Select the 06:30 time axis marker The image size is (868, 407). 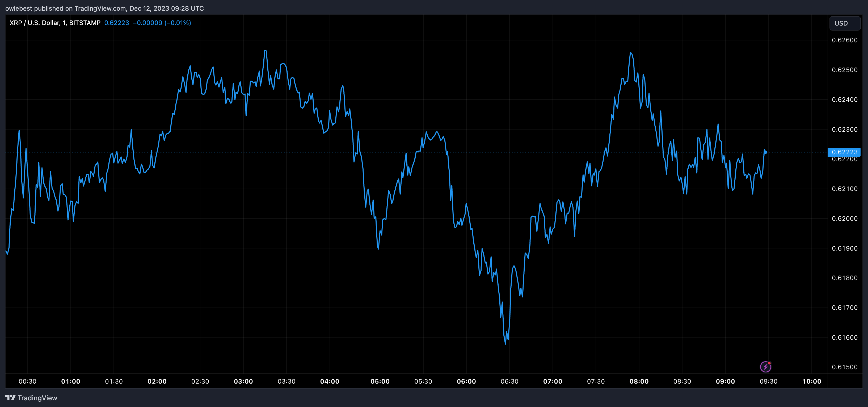pyautogui.click(x=509, y=381)
